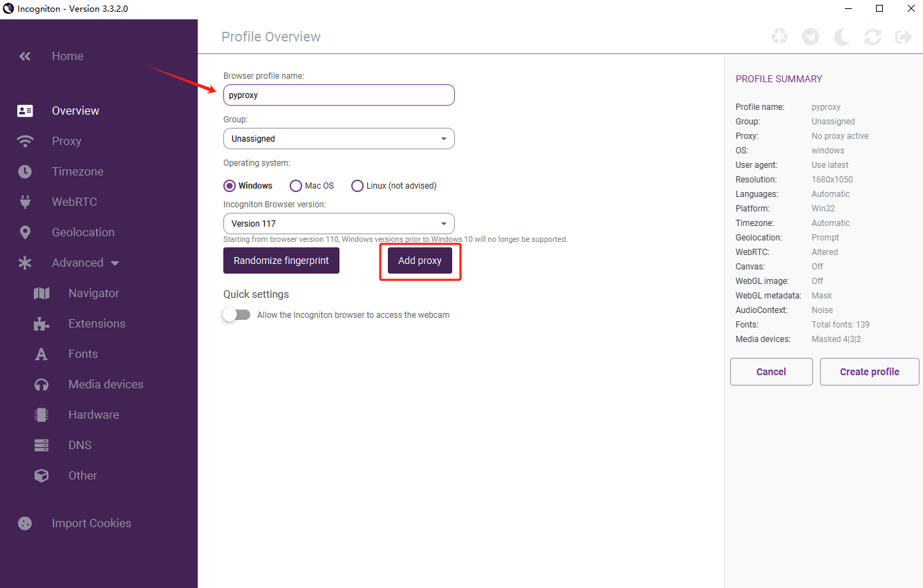Screen dimensions: 923x588
Task: Click Incogniton app icon in title bar
Action: [8, 8]
